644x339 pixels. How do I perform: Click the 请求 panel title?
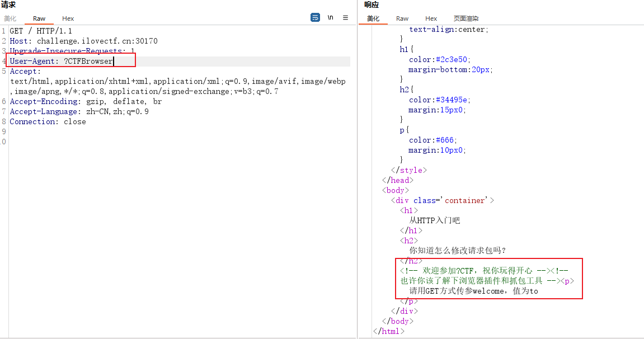click(x=8, y=5)
